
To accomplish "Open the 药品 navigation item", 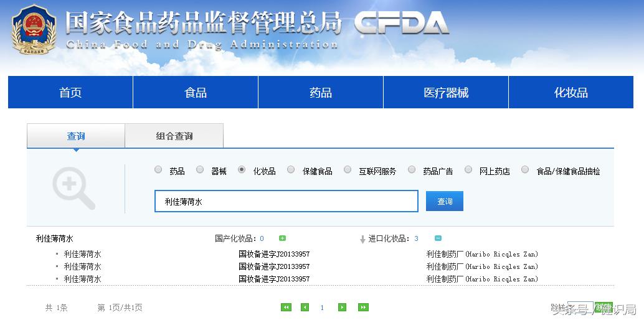I will (321, 92).
